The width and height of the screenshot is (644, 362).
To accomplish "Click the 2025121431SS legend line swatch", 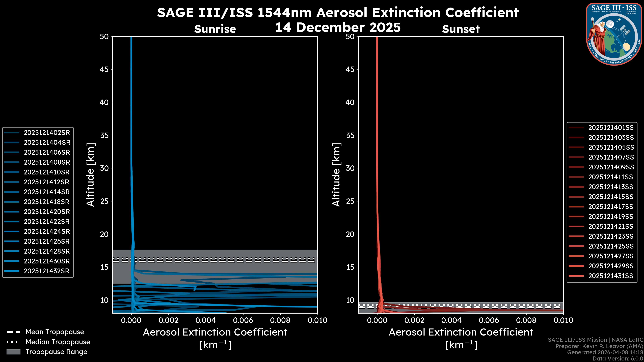I will pos(576,276).
